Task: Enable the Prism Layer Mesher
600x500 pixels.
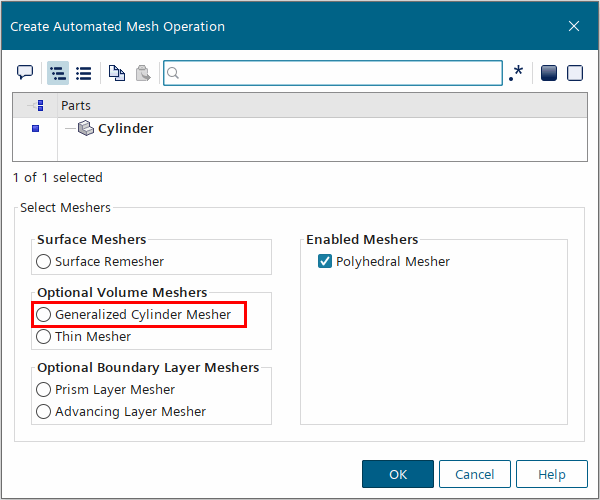Action: coord(43,390)
